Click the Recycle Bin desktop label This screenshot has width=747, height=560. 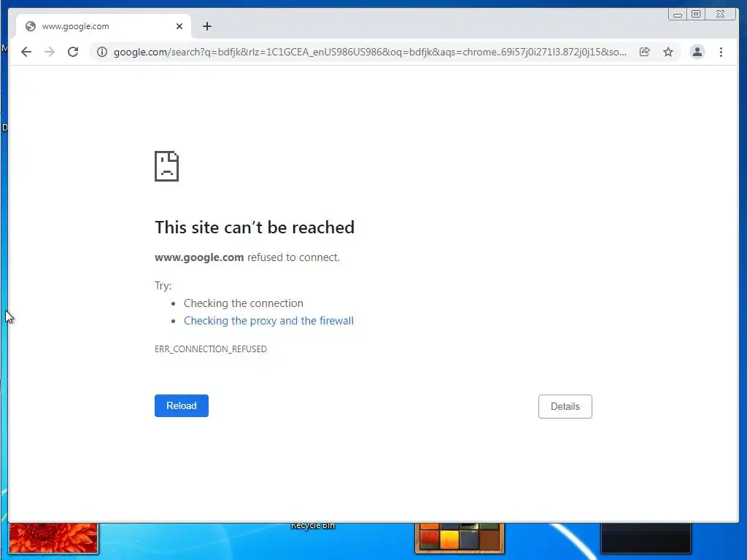313,526
